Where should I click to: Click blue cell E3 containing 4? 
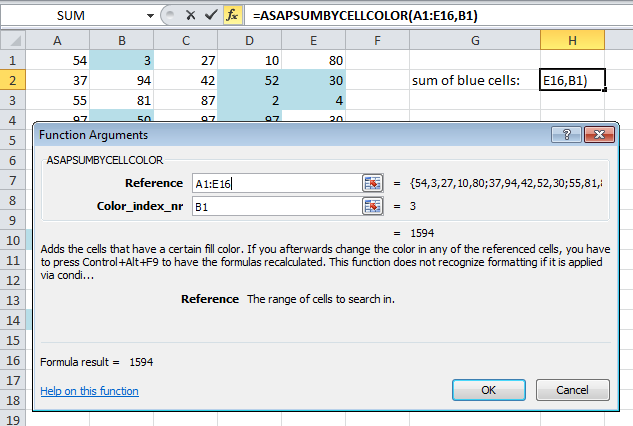pyautogui.click(x=313, y=100)
